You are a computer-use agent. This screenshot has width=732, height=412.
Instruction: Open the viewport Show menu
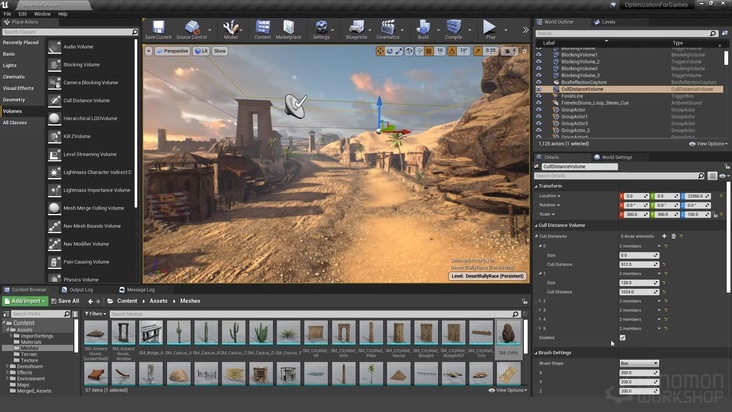tap(220, 51)
